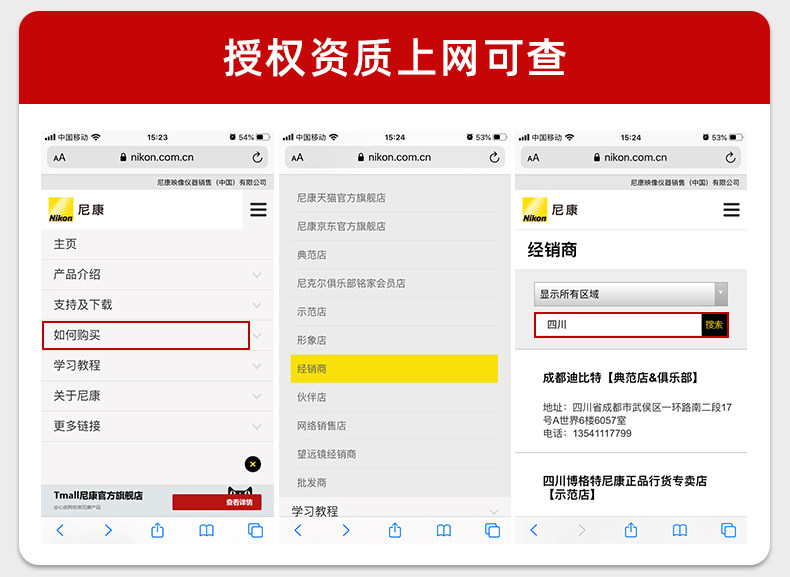
Task: Select 望远镜经销商 submenu item
Action: coord(394,454)
